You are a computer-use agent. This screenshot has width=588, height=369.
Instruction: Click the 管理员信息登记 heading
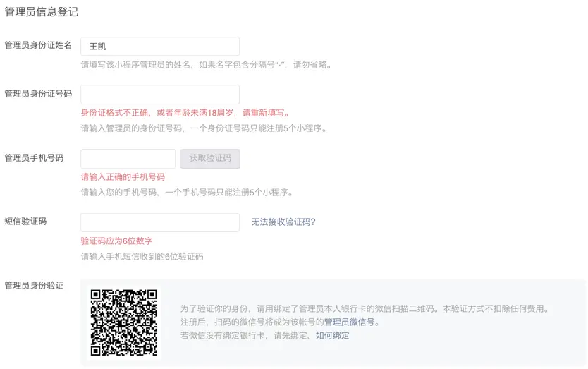(x=42, y=11)
